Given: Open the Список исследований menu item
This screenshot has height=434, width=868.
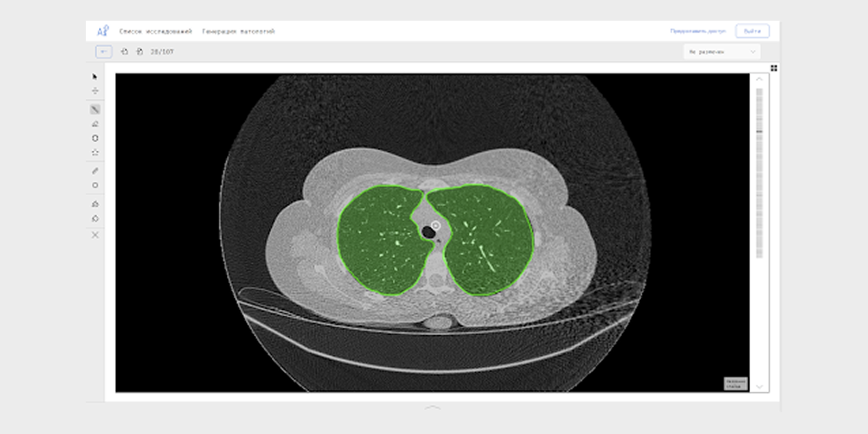Looking at the screenshot, I should [155, 31].
